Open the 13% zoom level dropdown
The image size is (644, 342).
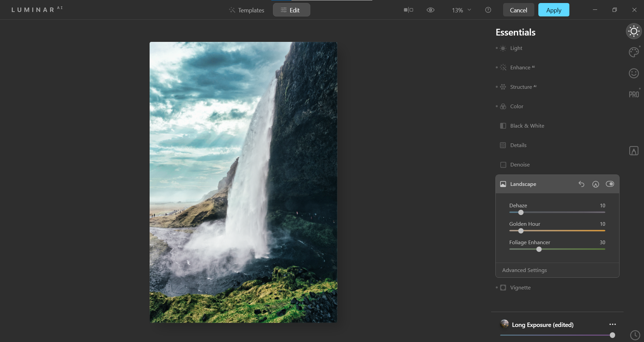[462, 10]
